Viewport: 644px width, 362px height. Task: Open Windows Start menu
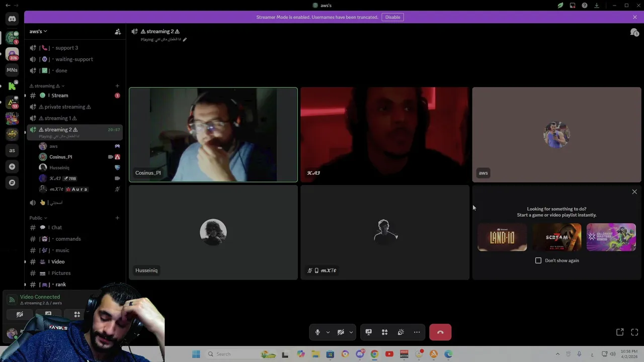click(x=196, y=354)
